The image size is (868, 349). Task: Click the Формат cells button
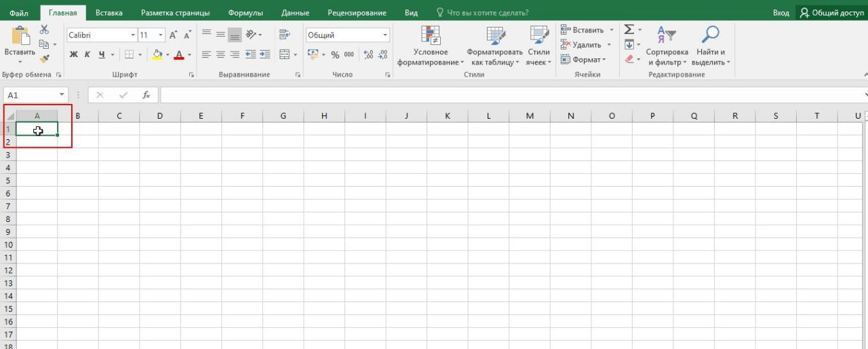(x=583, y=60)
